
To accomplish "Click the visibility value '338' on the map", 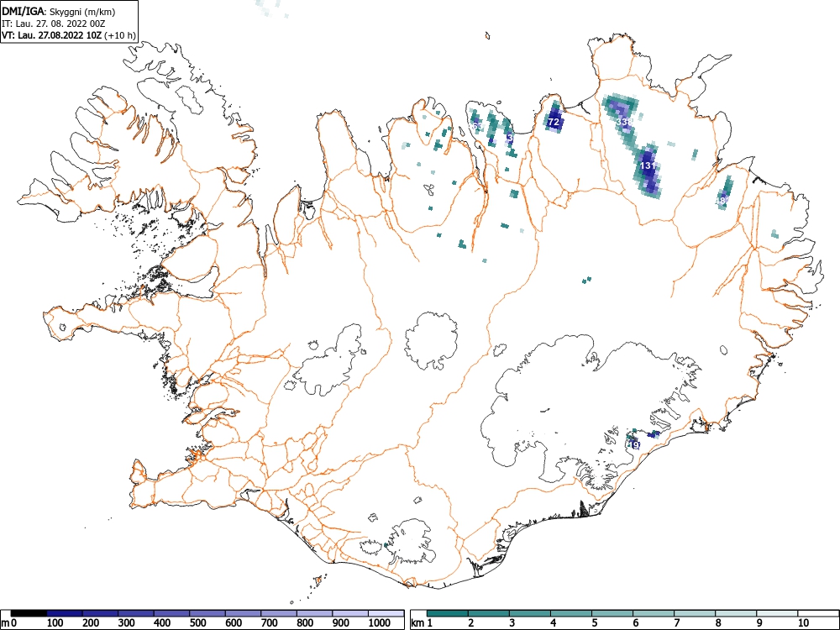I will coord(625,122).
